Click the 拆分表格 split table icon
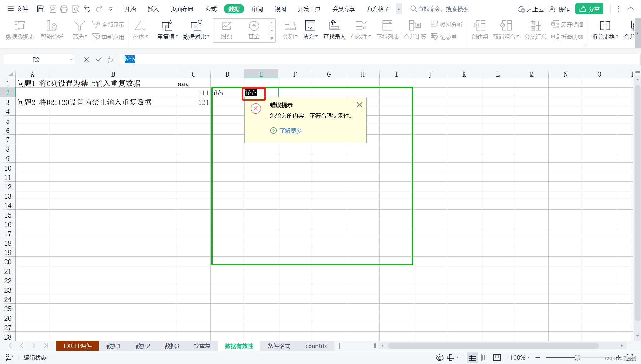This screenshot has width=641, height=364. click(605, 26)
